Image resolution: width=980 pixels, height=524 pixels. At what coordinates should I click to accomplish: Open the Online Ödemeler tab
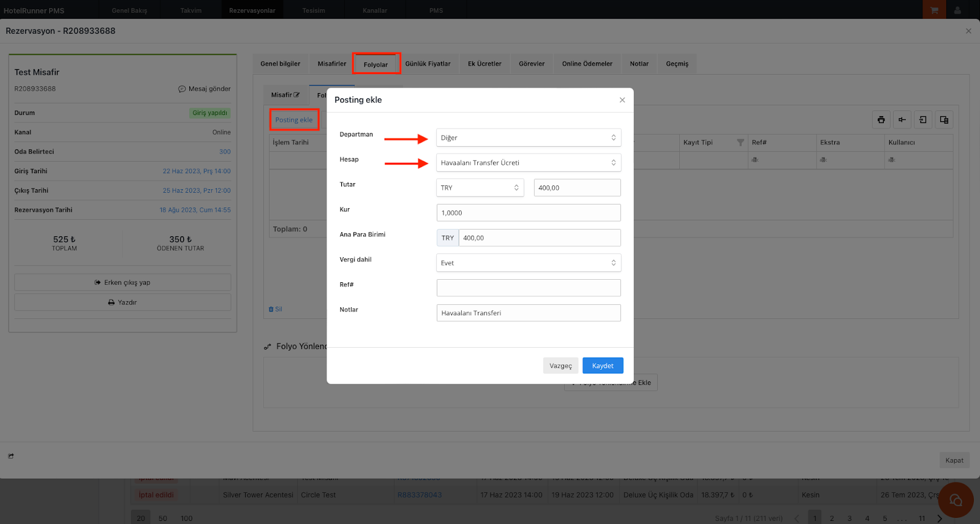point(587,64)
